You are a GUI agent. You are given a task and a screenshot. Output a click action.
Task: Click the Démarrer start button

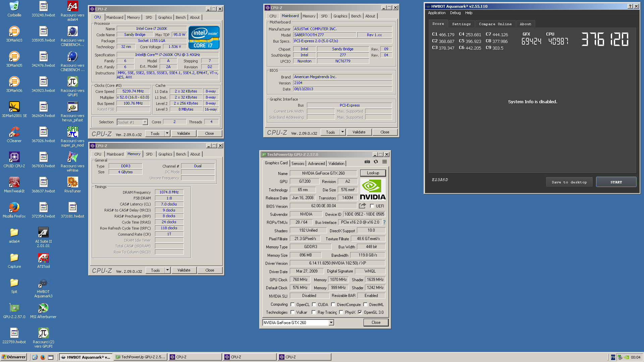(x=13, y=357)
